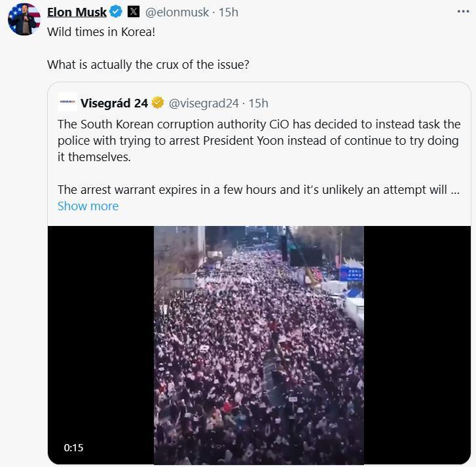Click the gold verified badge
The image size is (476, 467).
pos(158,103)
